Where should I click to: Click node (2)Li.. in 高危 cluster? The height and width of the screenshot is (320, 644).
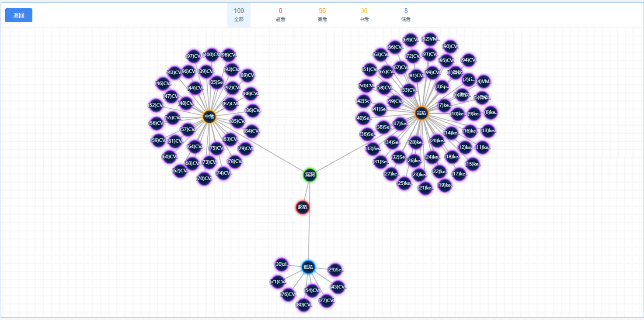(x=468, y=79)
